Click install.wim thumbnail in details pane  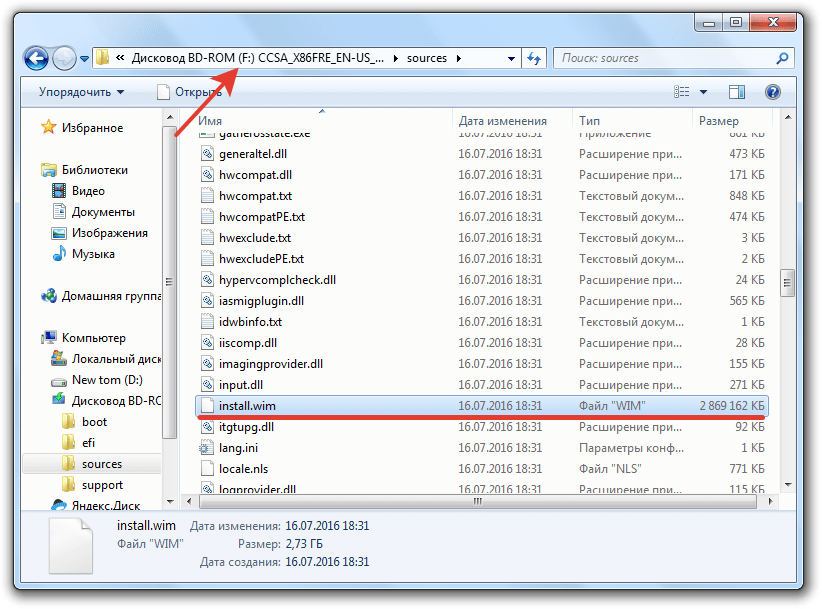point(71,546)
